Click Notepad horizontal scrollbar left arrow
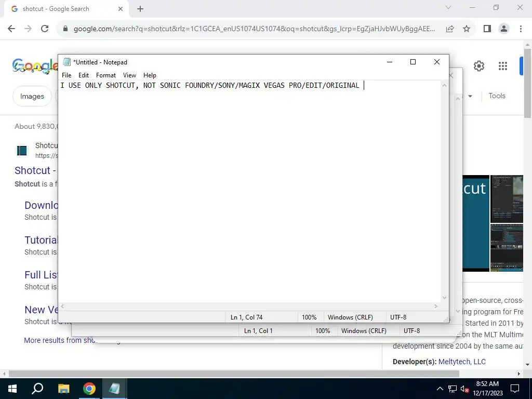532x399 pixels. (62, 306)
